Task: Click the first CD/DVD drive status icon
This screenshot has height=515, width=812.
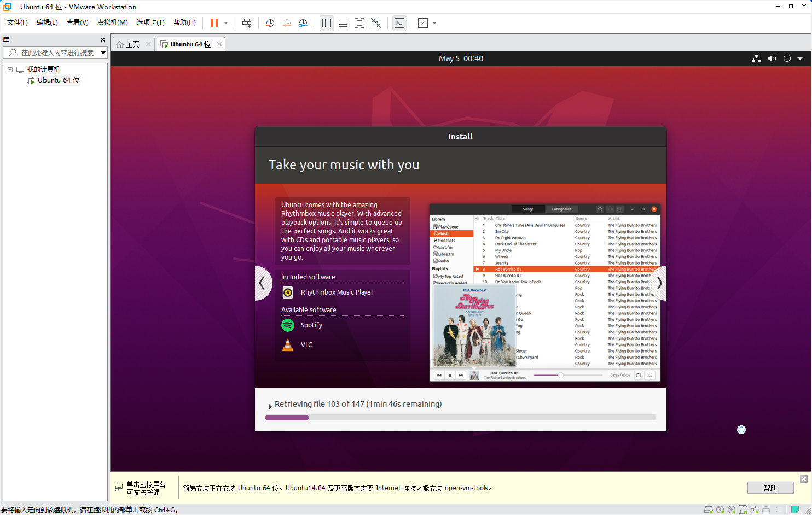Action: pyautogui.click(x=720, y=510)
